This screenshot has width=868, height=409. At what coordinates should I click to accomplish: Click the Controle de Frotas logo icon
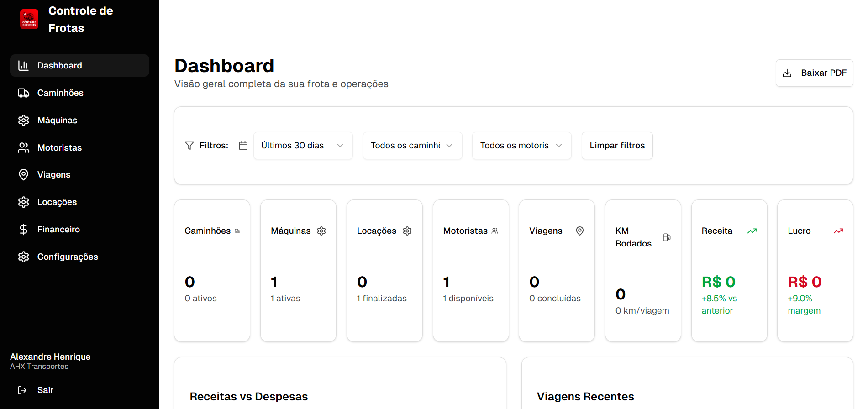29,19
